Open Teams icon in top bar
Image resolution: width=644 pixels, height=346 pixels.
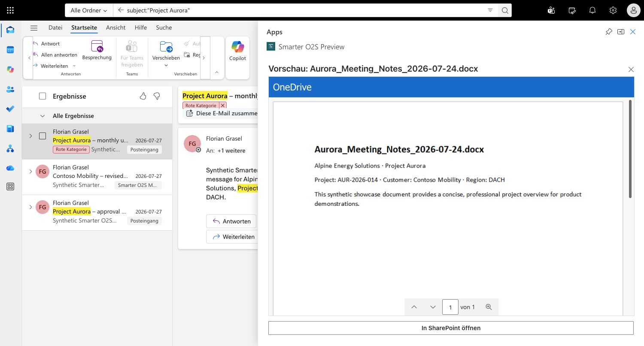point(551,10)
